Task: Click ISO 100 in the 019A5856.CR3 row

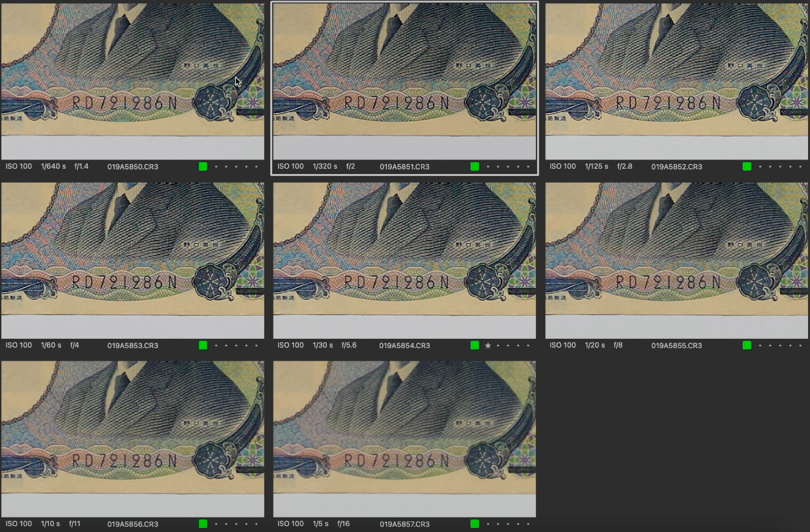Action: pyautogui.click(x=19, y=523)
